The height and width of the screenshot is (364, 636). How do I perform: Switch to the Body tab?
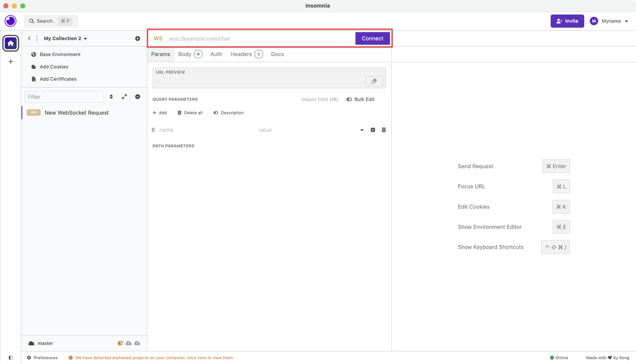(190, 54)
